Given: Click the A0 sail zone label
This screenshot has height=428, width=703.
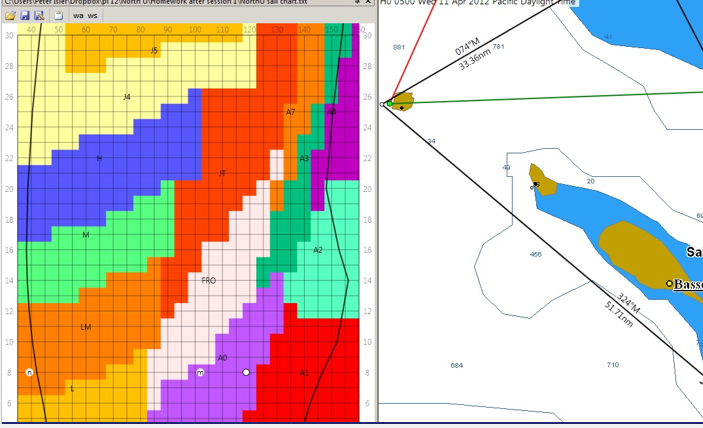Looking at the screenshot, I should [x=222, y=358].
